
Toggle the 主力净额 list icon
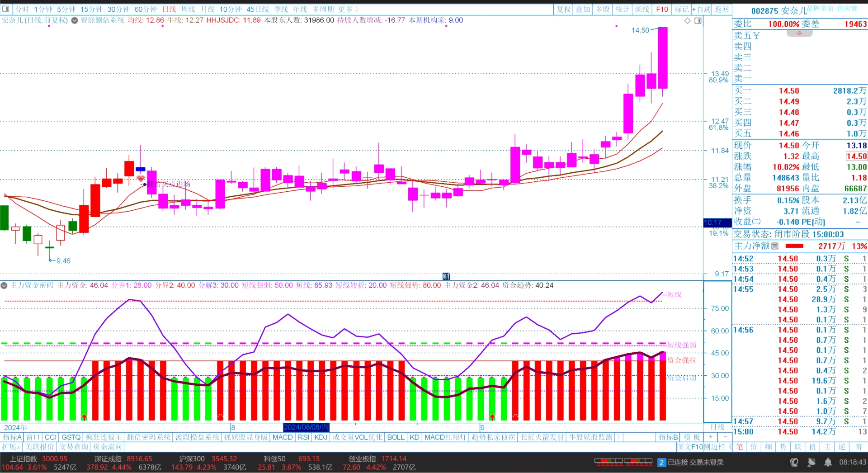[x=775, y=246]
